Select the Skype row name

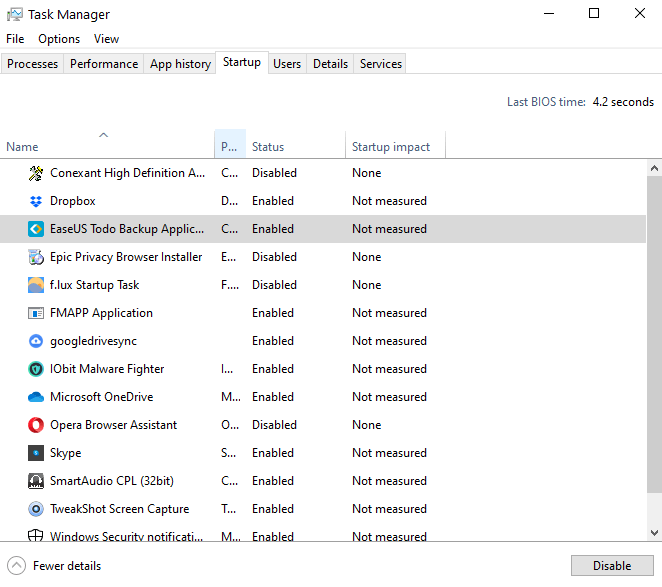[x=65, y=453]
